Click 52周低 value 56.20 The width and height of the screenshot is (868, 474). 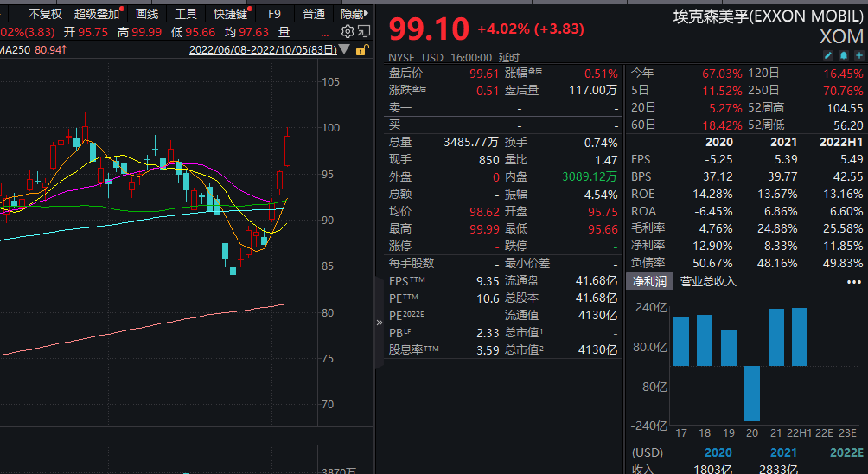tap(849, 125)
